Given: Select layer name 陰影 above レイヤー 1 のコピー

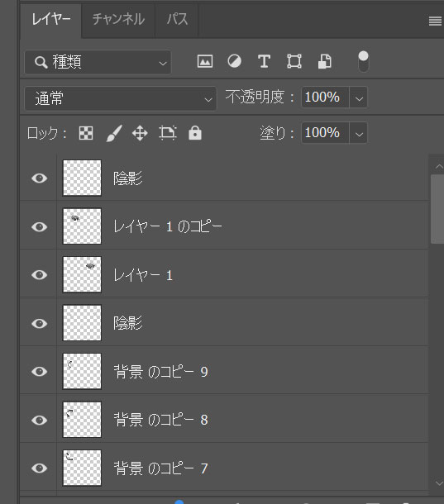Looking at the screenshot, I should click(x=127, y=178).
